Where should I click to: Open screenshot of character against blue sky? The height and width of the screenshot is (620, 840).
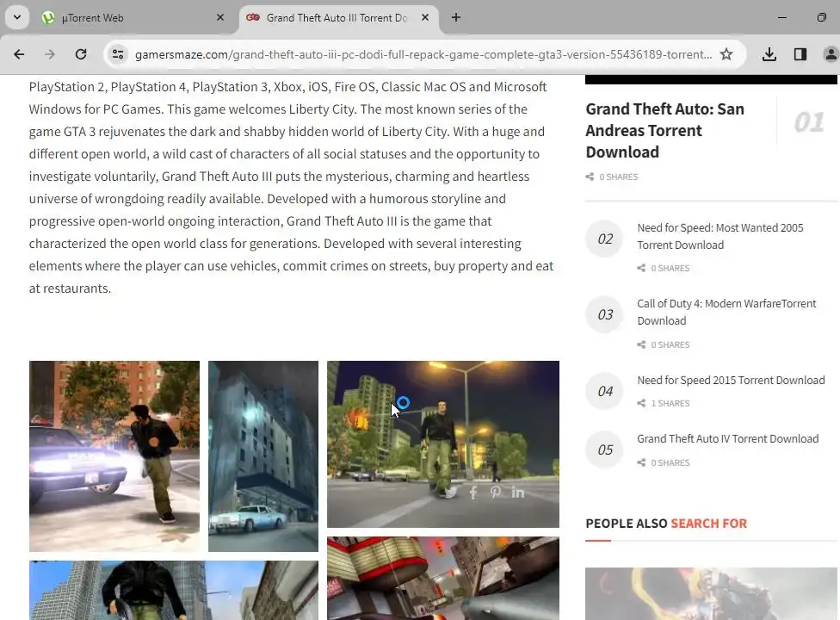174,590
